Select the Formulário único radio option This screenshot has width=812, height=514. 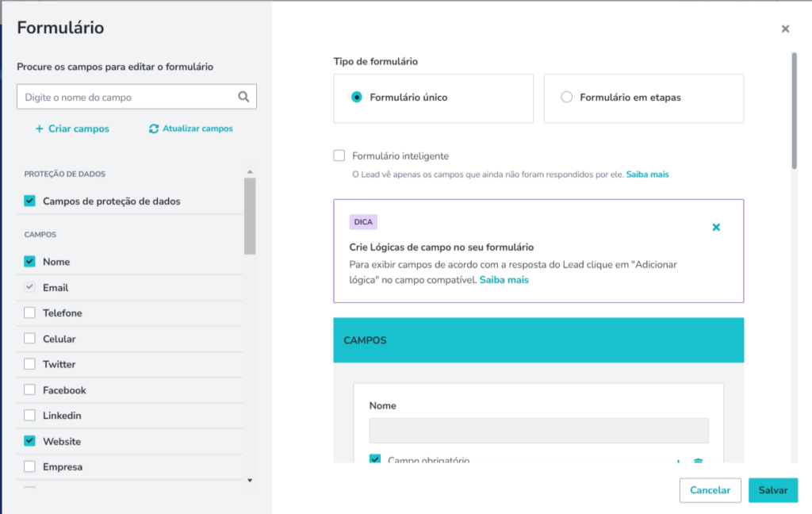[357, 98]
